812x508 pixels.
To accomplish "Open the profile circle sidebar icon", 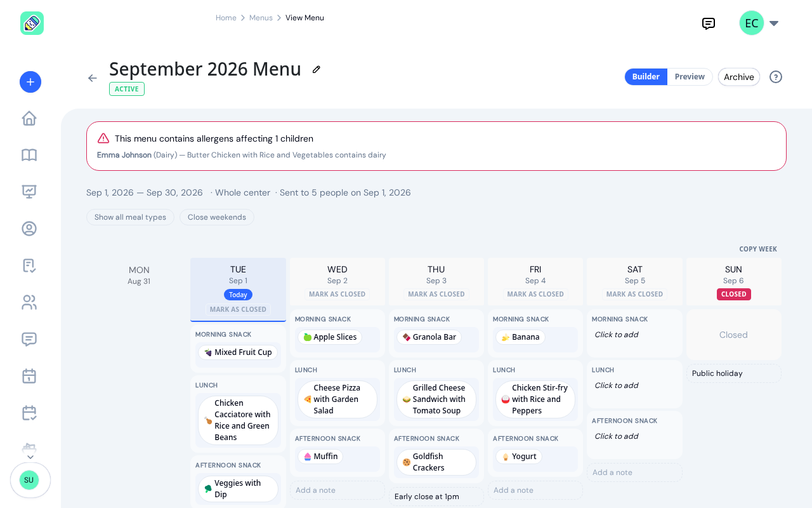I will coord(29,229).
